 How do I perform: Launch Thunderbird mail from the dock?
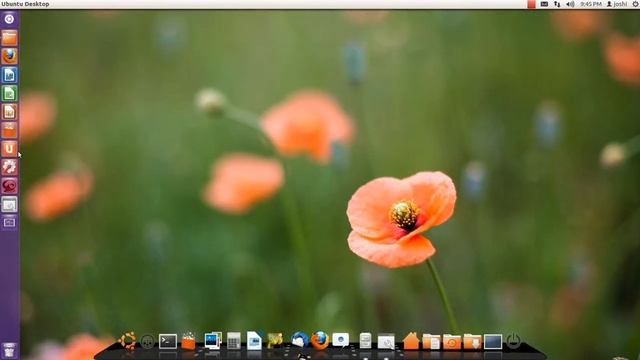(299, 340)
